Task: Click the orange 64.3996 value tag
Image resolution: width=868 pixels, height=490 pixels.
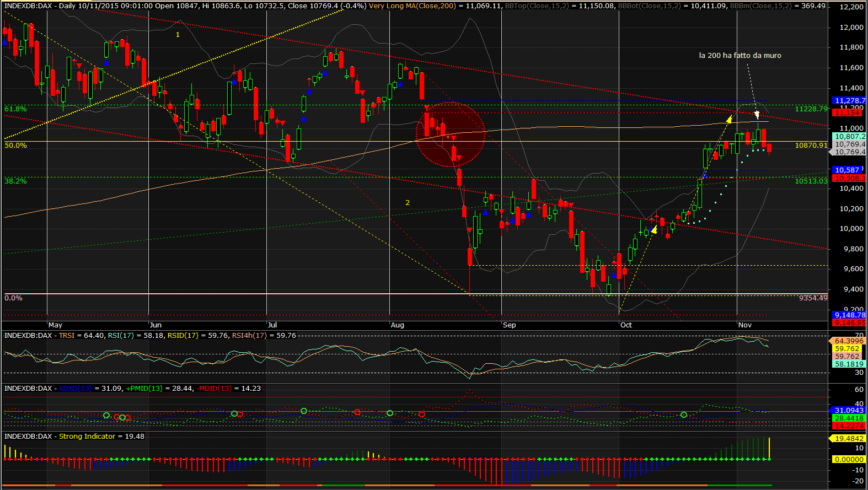Action: 847,341
